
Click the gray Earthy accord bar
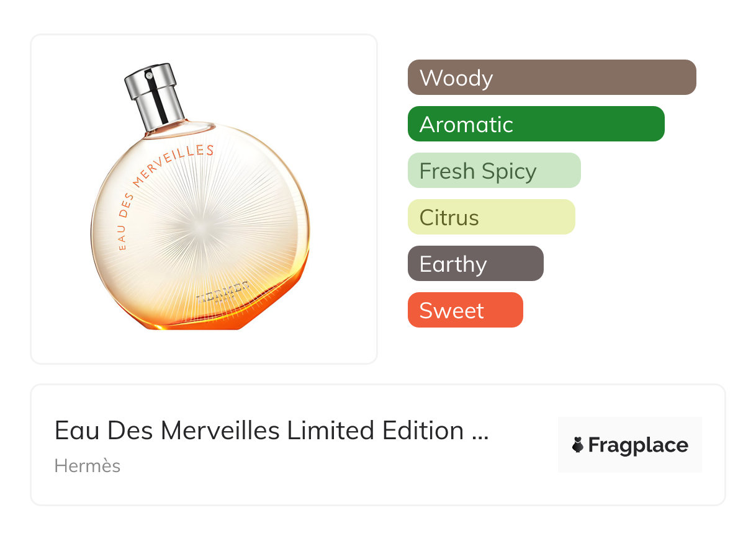click(x=475, y=264)
